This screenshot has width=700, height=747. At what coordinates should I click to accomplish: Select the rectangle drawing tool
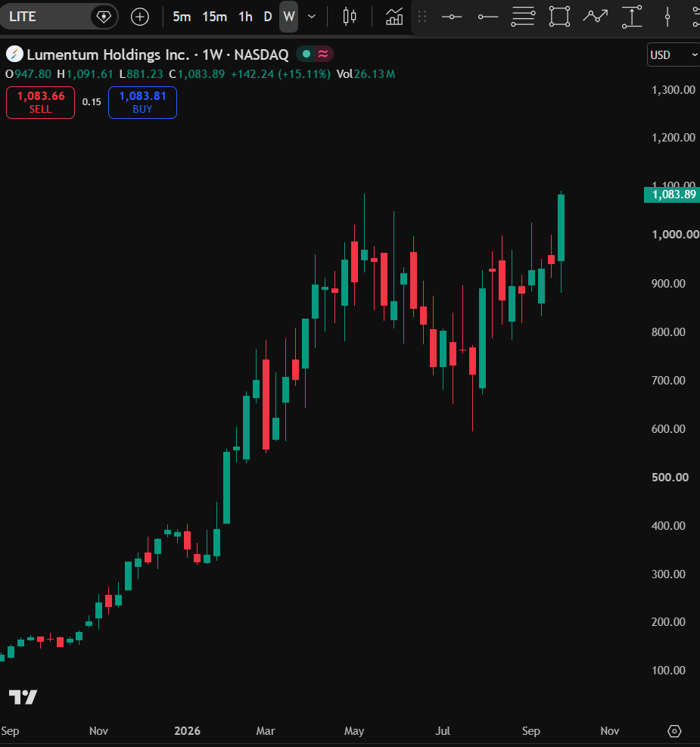pos(559,17)
